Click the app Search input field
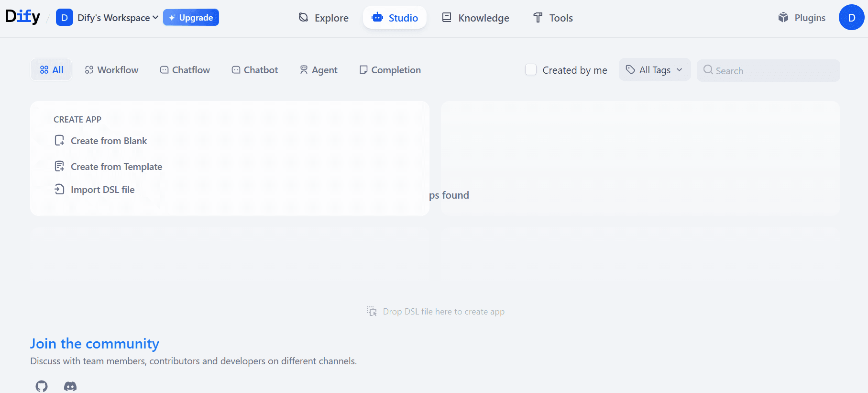This screenshot has height=393, width=868. [768, 70]
